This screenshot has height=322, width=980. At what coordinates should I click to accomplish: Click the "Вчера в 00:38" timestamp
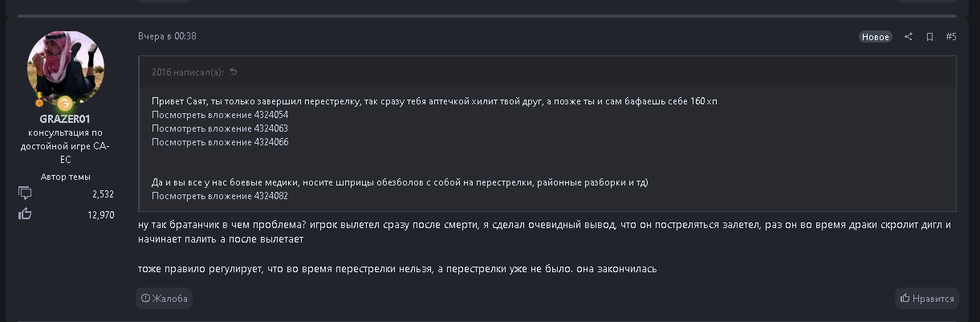(x=167, y=36)
